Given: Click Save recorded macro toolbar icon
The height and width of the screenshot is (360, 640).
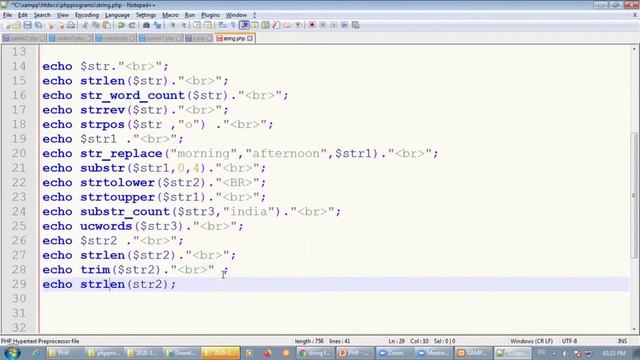Looking at the screenshot, I should click(356, 25).
